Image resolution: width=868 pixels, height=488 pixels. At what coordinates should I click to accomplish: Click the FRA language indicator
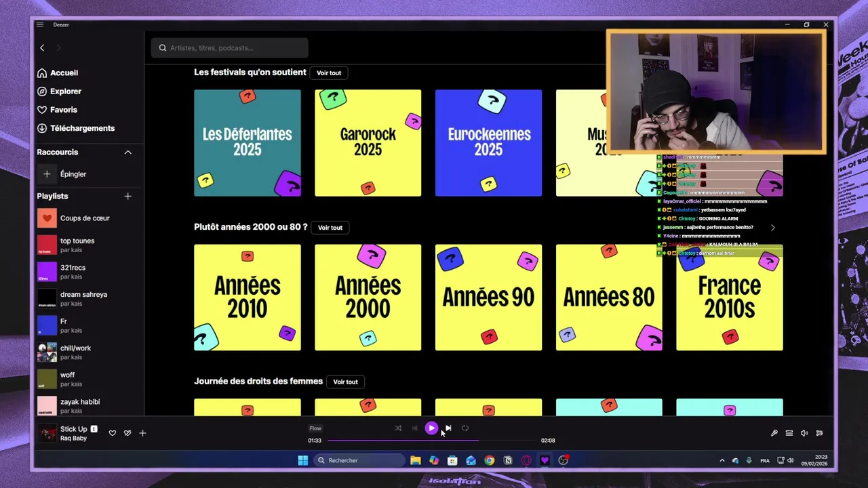pyautogui.click(x=765, y=460)
